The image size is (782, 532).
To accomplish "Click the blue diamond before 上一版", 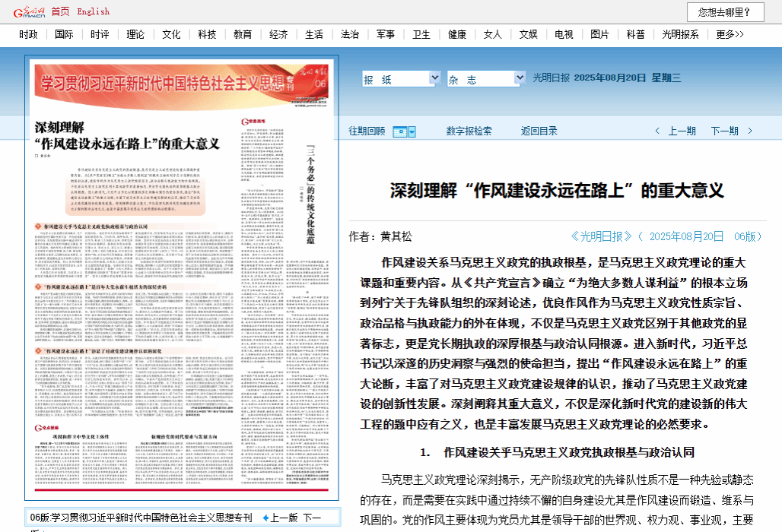I will 265,518.
